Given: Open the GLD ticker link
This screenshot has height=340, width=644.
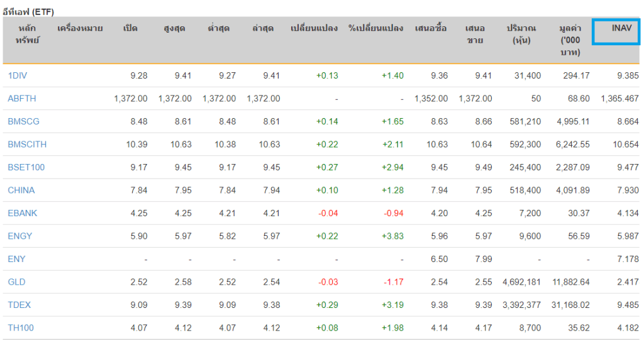Looking at the screenshot, I should 17,282.
